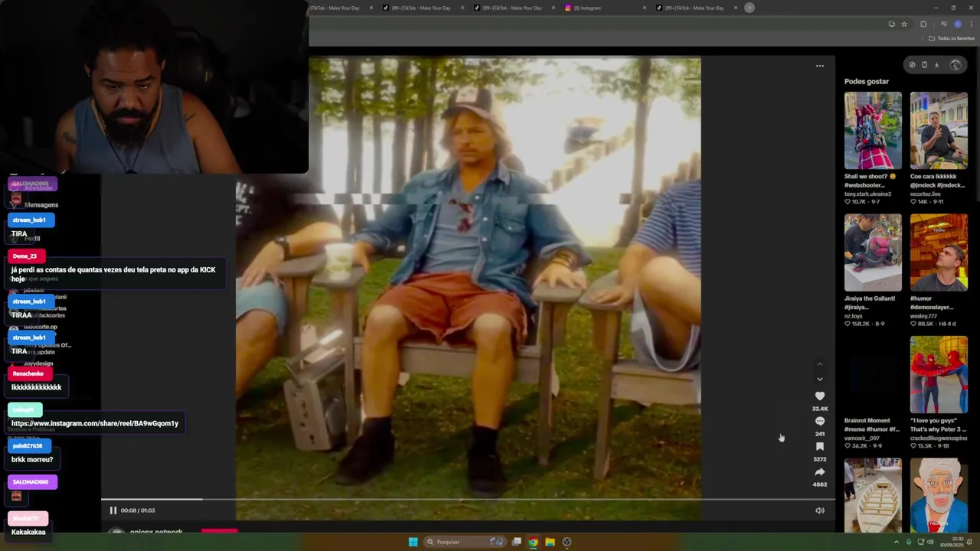
Task: Close the Instagram tab
Action: 644,8
